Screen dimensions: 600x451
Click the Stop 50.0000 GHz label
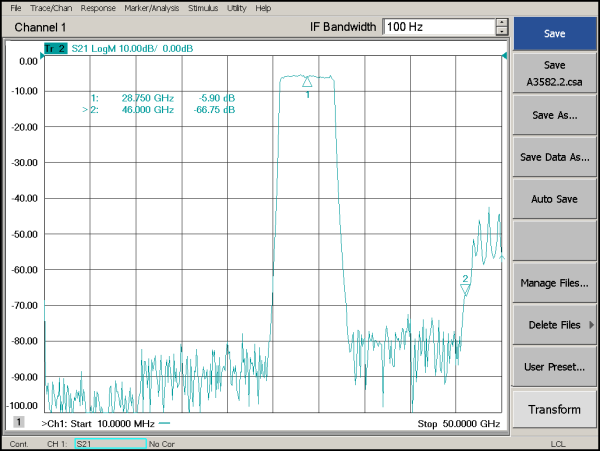(458, 424)
